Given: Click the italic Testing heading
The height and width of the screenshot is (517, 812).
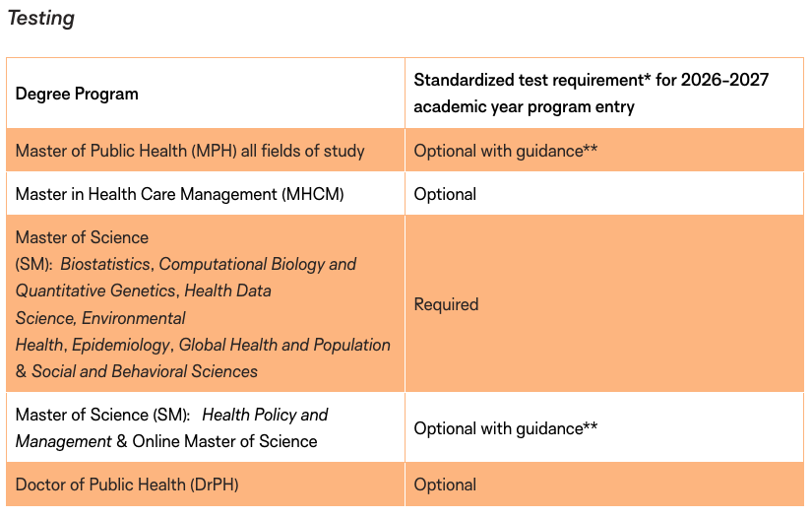Looking at the screenshot, I should (41, 18).
